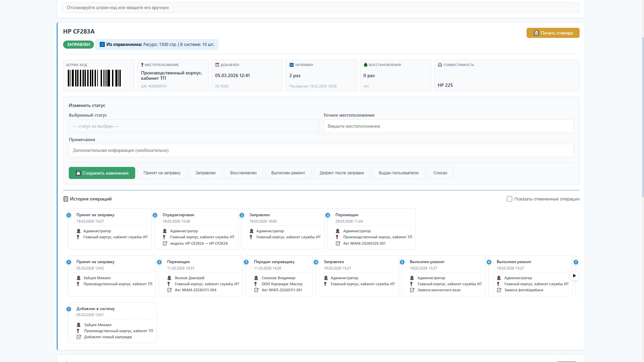Click the barcode image in 'ШТРИХ-КОД' tile

pyautogui.click(x=94, y=78)
